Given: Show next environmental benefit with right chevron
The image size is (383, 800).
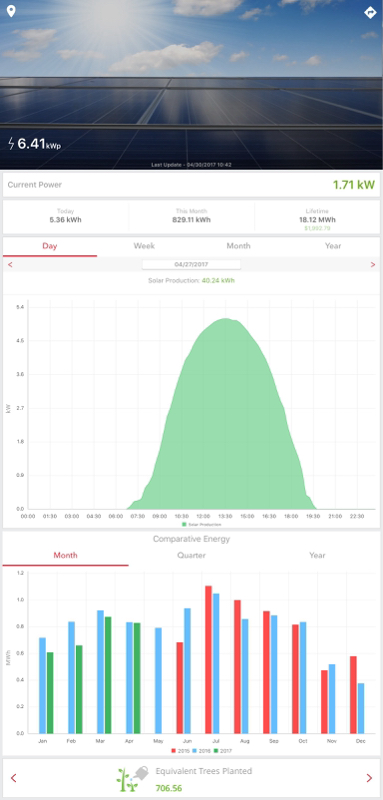Looking at the screenshot, I should 369,778.
